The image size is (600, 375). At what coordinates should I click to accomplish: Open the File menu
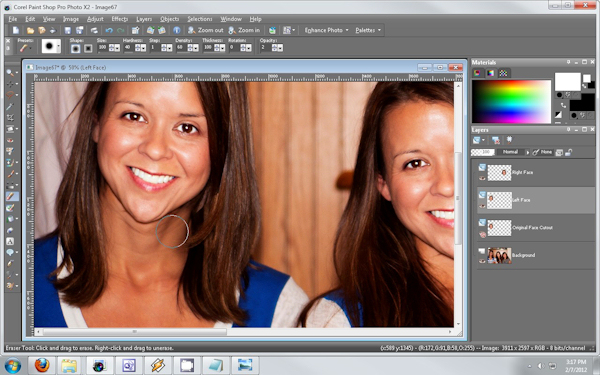pos(13,19)
